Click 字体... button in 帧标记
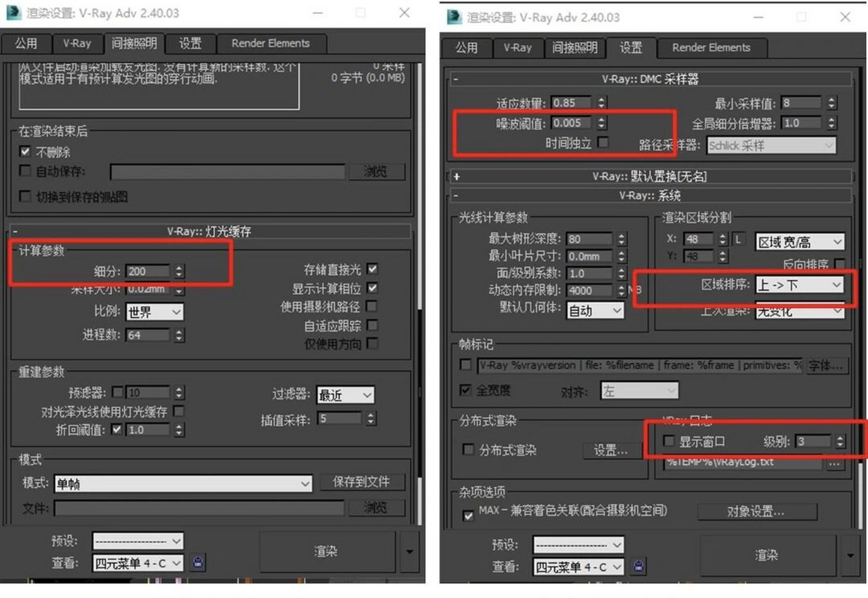The height and width of the screenshot is (598, 868). click(x=826, y=365)
